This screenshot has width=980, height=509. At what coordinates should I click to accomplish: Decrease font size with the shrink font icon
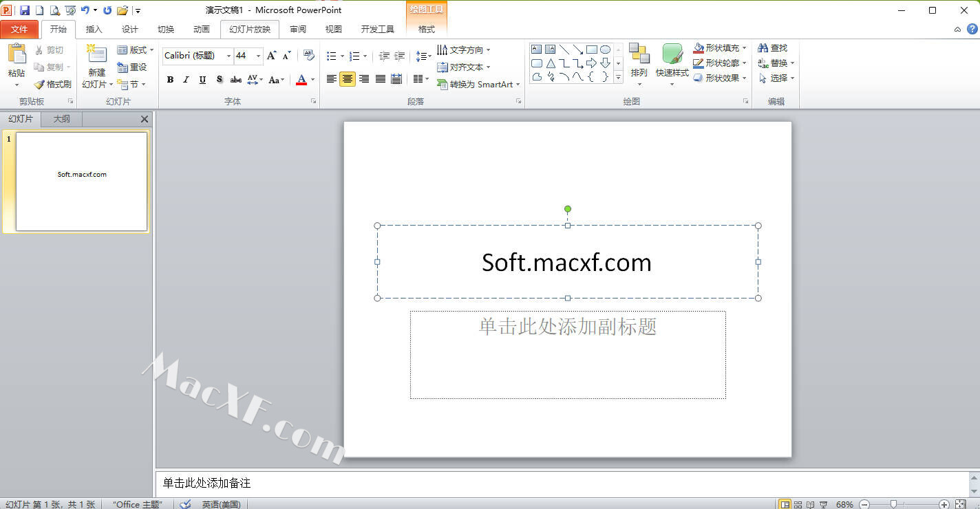pos(287,56)
